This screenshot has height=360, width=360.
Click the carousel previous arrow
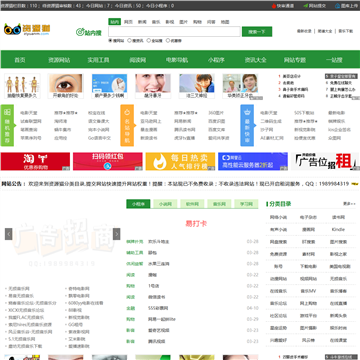pyautogui.click(x=9, y=234)
